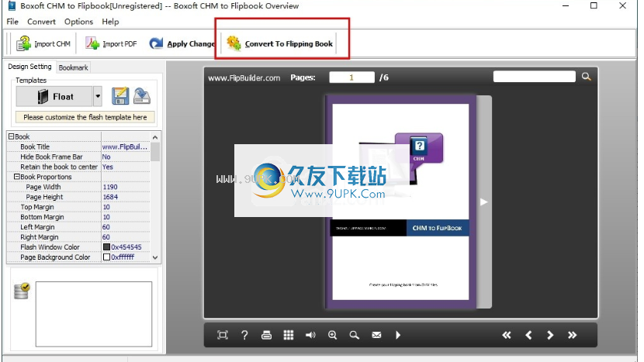Click the next page arrow on book edge
The width and height of the screenshot is (644, 362).
(x=484, y=202)
